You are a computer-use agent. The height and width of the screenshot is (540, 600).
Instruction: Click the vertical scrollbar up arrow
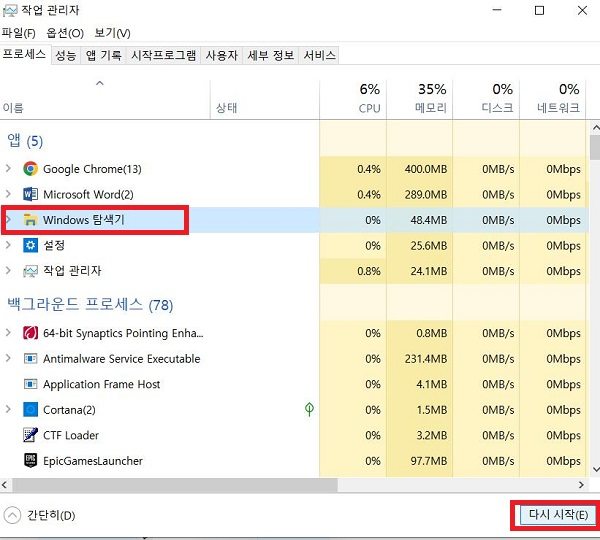[x=595, y=127]
